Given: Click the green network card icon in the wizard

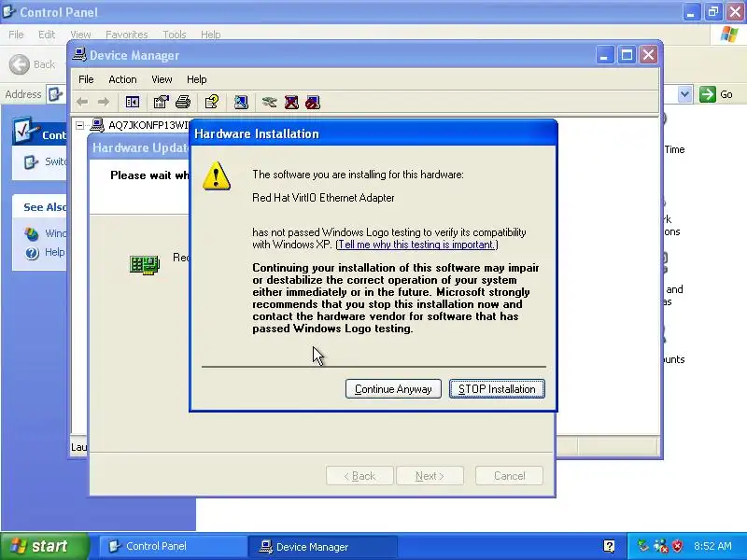Looking at the screenshot, I should (x=145, y=265).
